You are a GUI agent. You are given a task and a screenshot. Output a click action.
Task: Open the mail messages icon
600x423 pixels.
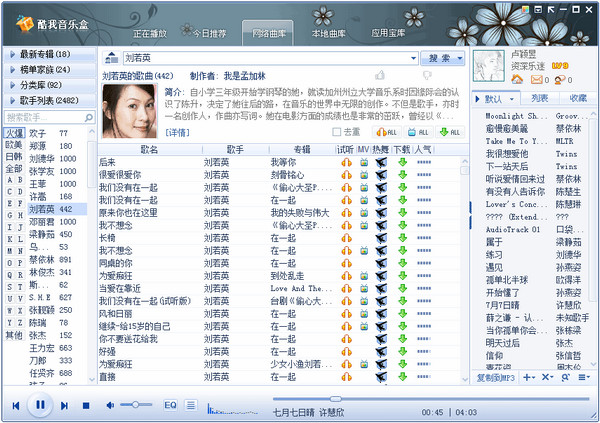click(537, 80)
